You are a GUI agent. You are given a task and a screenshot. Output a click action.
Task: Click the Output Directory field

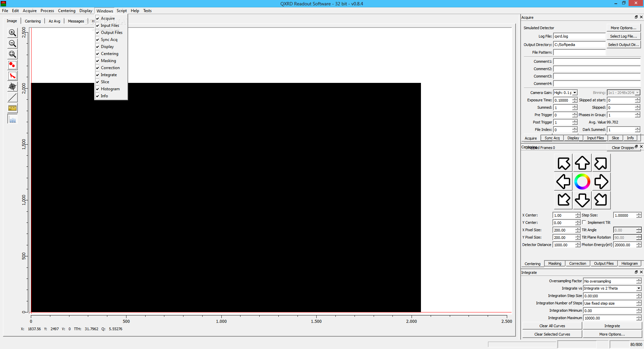579,45
